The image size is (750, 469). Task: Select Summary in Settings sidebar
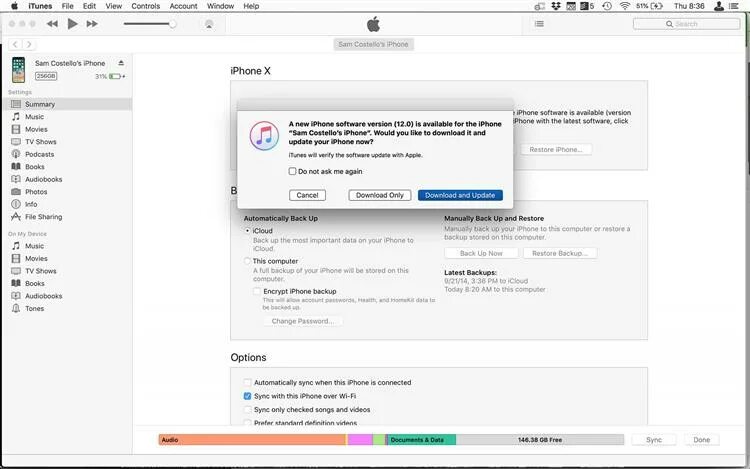pos(67,104)
